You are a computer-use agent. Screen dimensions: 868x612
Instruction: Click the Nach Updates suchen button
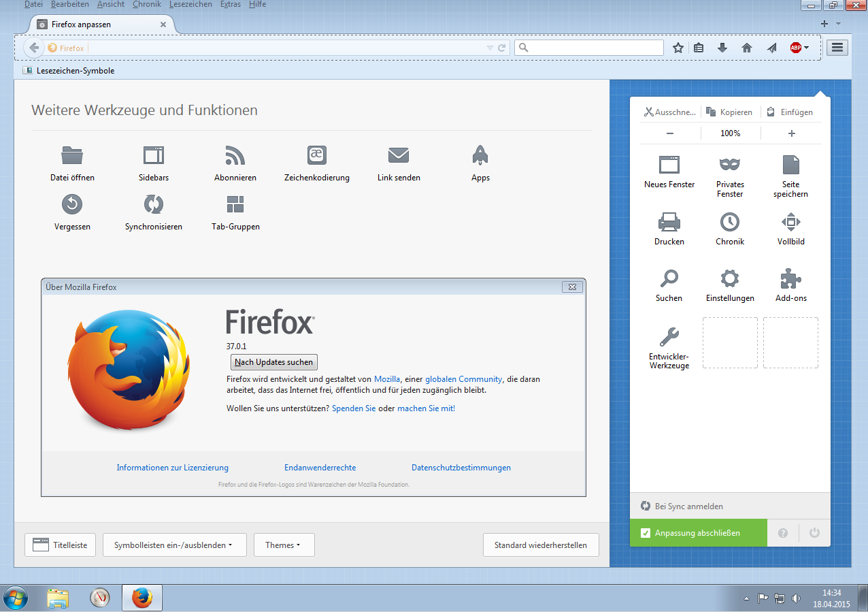coord(274,362)
